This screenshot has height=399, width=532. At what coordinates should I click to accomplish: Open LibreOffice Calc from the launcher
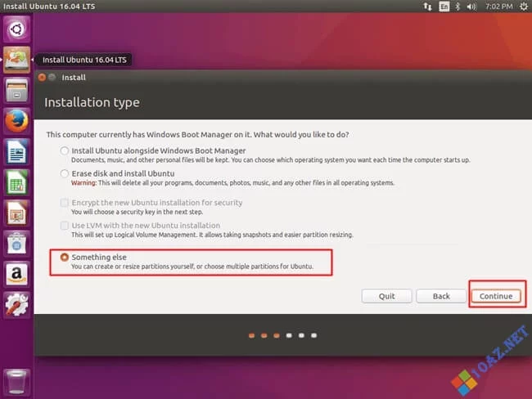16,182
